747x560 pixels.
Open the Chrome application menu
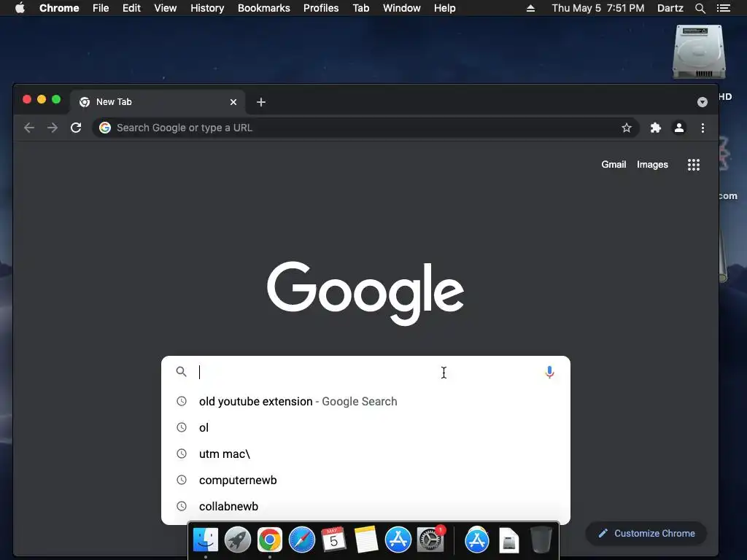(x=59, y=8)
